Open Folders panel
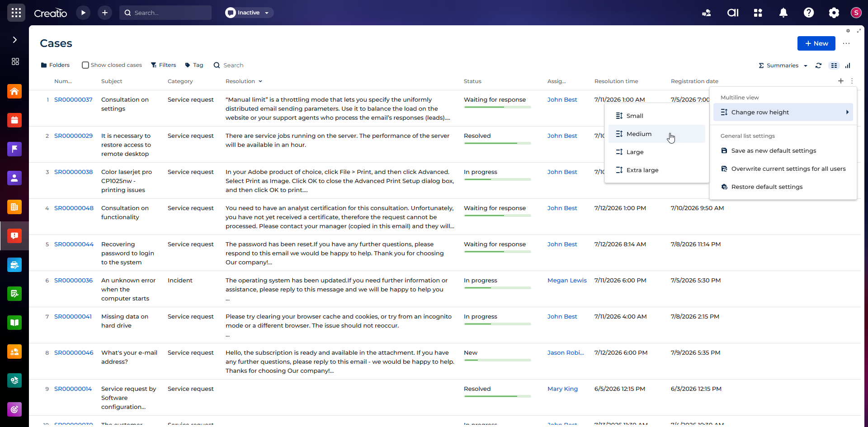The width and height of the screenshot is (868, 427). coord(55,65)
